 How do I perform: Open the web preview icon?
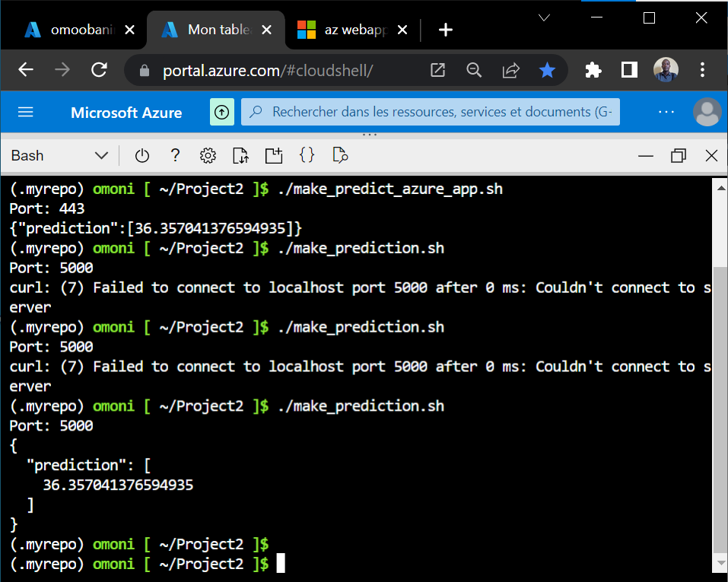[x=339, y=155]
